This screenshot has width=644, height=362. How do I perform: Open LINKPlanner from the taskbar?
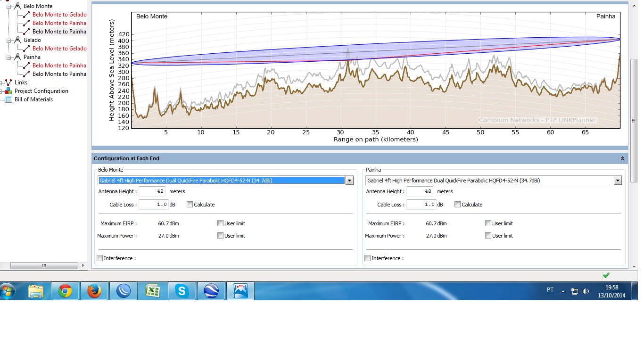coord(240,291)
